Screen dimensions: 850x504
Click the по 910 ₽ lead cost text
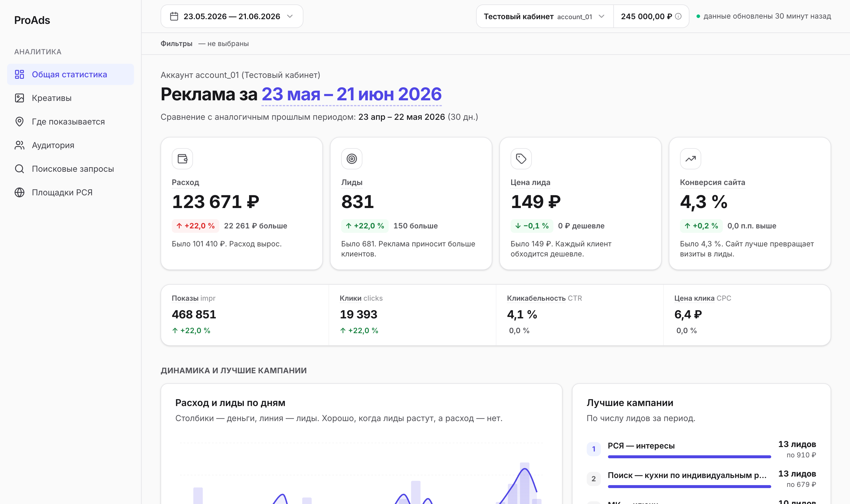[801, 455]
